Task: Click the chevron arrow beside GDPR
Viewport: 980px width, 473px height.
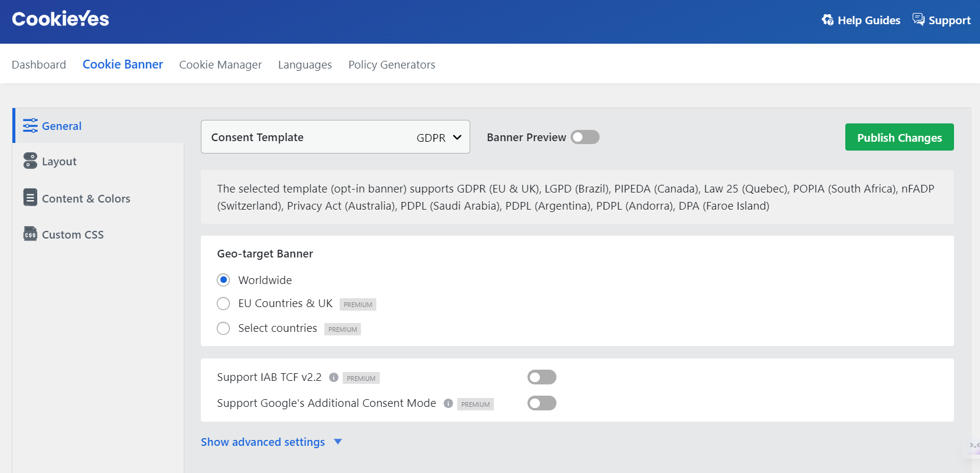Action: click(457, 138)
